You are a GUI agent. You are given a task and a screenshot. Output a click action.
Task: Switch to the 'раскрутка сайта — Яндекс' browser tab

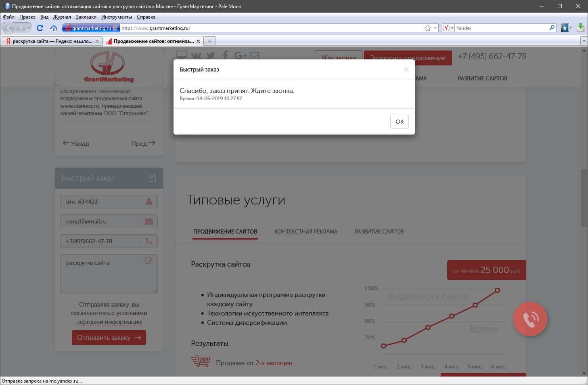(51, 41)
